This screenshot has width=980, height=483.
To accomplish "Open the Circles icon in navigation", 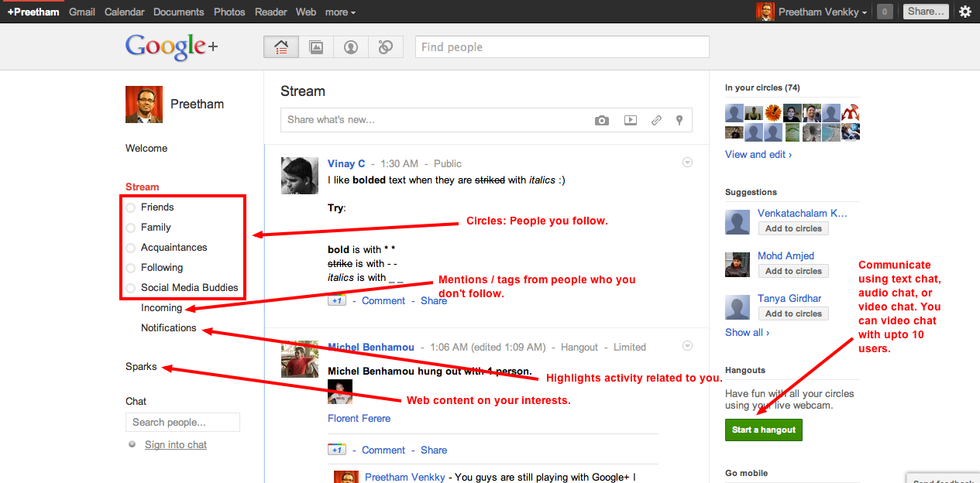I will [386, 47].
